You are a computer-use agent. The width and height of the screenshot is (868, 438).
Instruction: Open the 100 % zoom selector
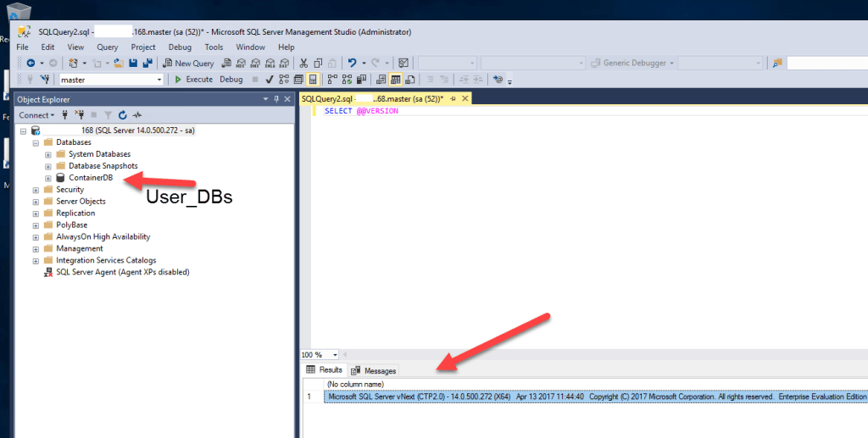[x=336, y=354]
